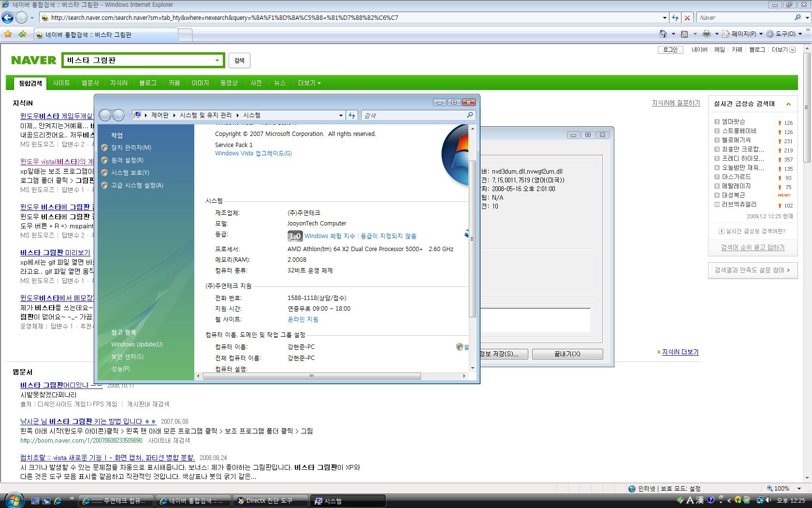The width and height of the screenshot is (812, 508).
Task: Click Add to Favorites star-plus icon
Action: (22, 34)
